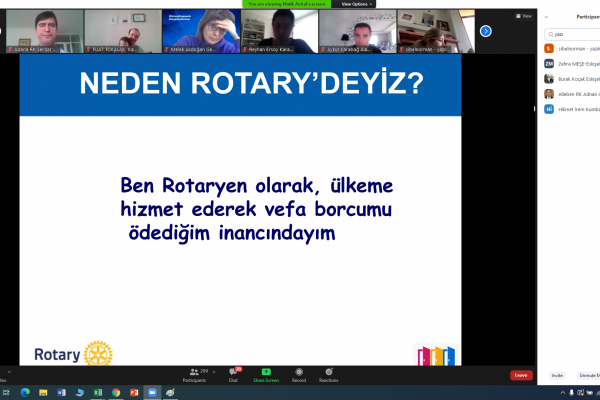Screen dimensions: 600x400
Task: Open Excel from the taskbar
Action: [98, 392]
